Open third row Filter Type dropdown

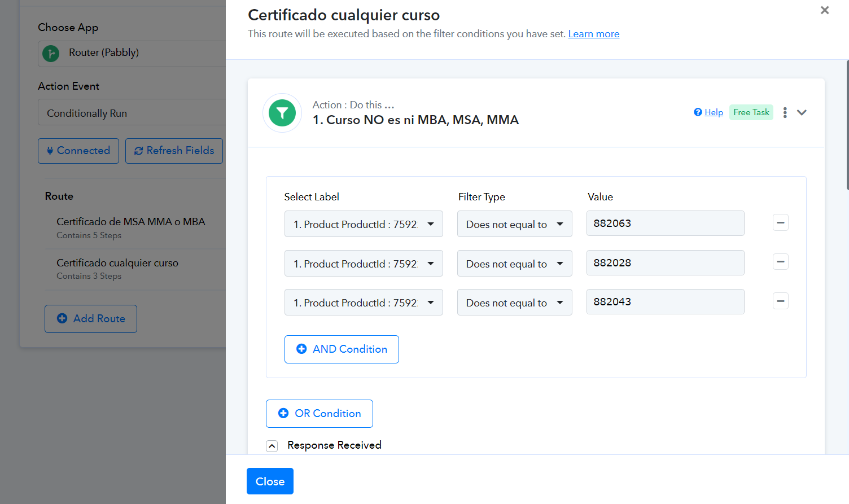click(514, 303)
